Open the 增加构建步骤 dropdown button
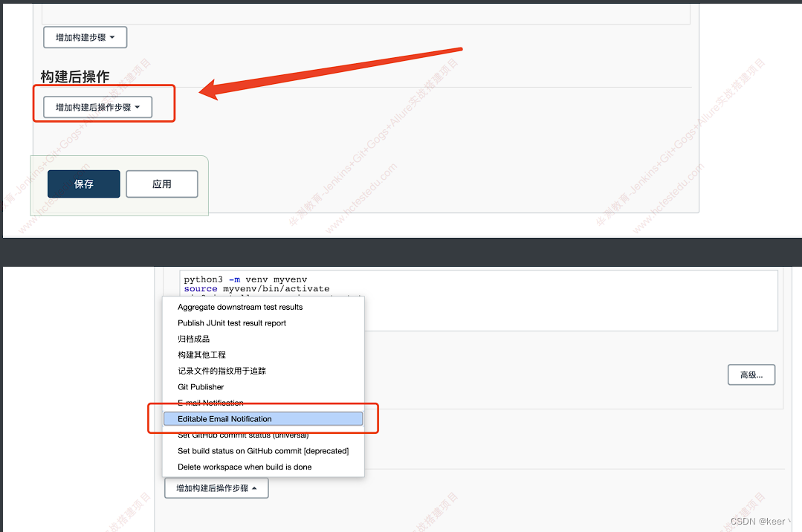Image resolution: width=802 pixels, height=532 pixels. [x=85, y=37]
